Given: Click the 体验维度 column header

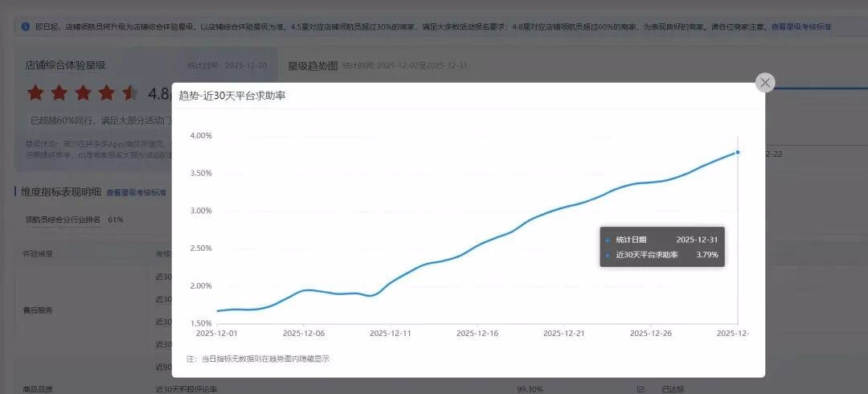Looking at the screenshot, I should [x=39, y=254].
